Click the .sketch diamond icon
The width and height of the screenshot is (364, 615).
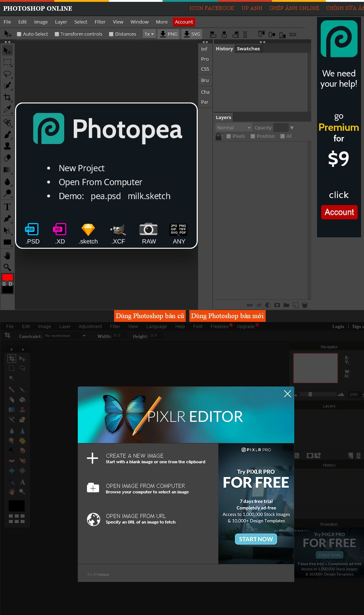coord(88,234)
